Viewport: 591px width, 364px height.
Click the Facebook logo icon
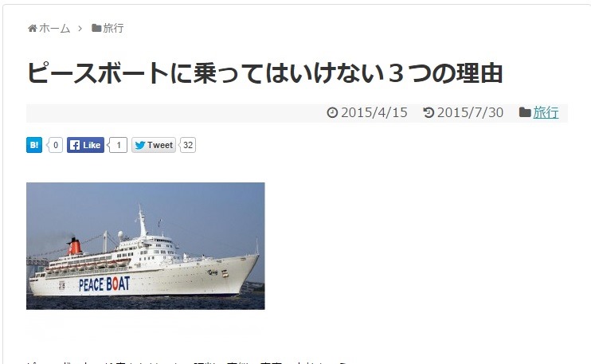[x=75, y=145]
